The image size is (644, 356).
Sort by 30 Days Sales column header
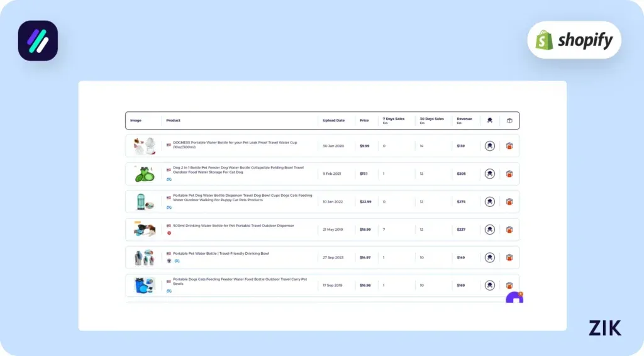coord(431,120)
